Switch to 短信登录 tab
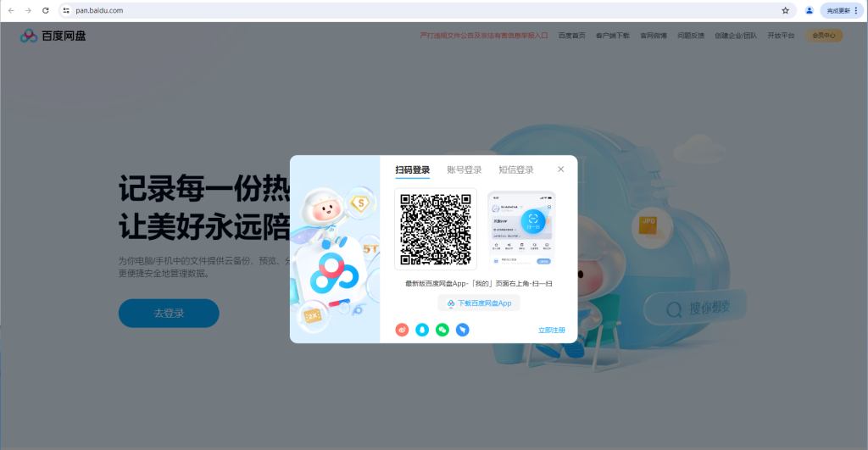868x450 pixels. (516, 170)
